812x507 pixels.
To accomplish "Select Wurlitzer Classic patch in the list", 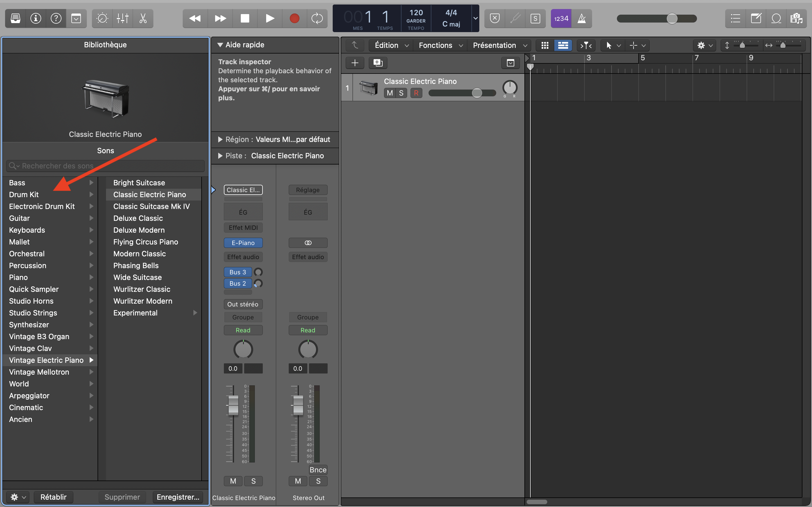I will (x=142, y=289).
